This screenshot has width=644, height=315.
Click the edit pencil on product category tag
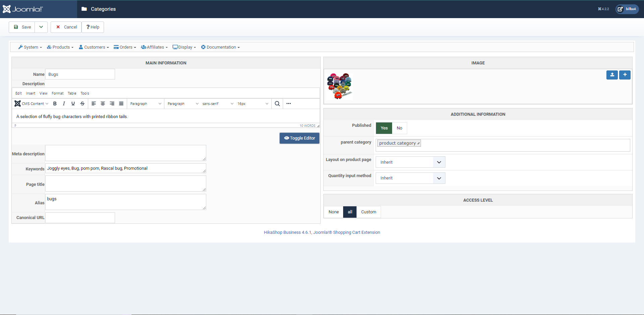click(419, 143)
